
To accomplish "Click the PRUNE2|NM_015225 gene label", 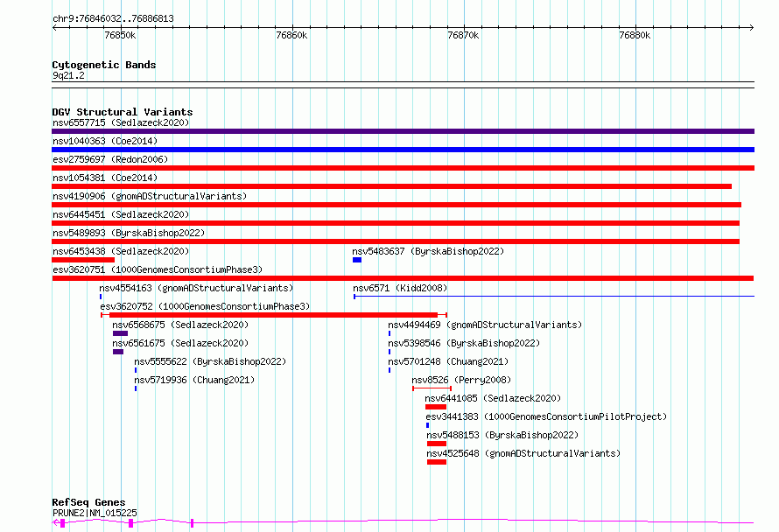I will pyautogui.click(x=95, y=513).
